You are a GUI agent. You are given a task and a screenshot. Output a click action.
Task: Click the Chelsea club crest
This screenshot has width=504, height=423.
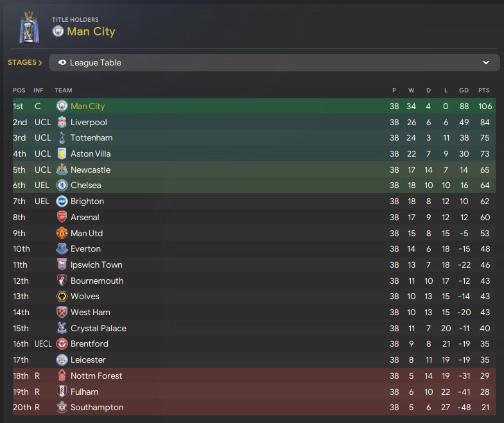click(62, 185)
